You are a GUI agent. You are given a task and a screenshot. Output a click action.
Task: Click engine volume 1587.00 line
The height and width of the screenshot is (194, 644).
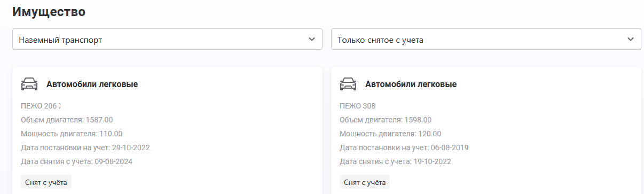pos(67,120)
